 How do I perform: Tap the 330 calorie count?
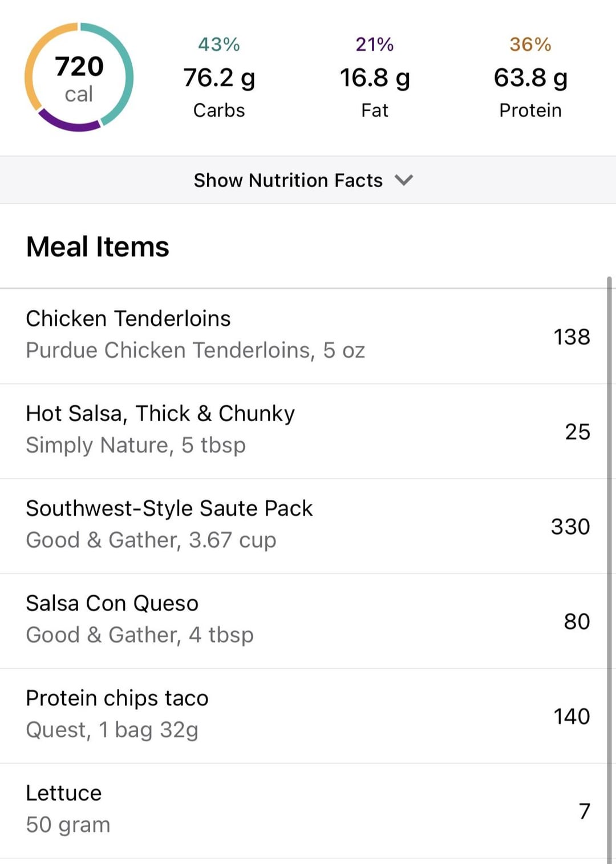click(x=570, y=526)
